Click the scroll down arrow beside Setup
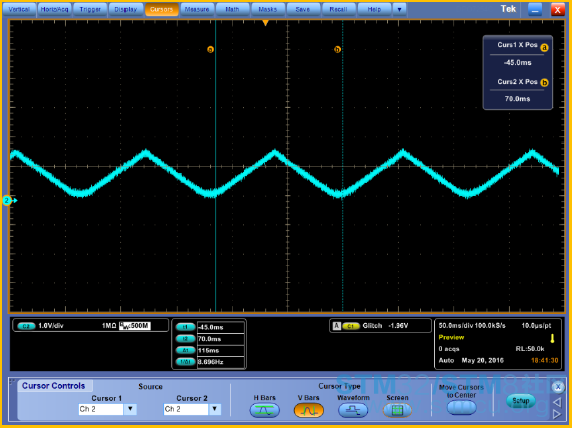573x430 pixels. coord(557,414)
